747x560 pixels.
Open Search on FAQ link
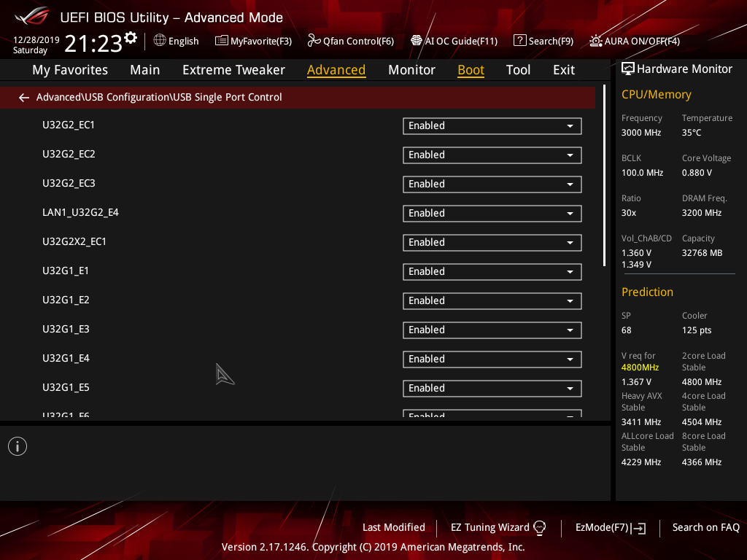(x=705, y=527)
